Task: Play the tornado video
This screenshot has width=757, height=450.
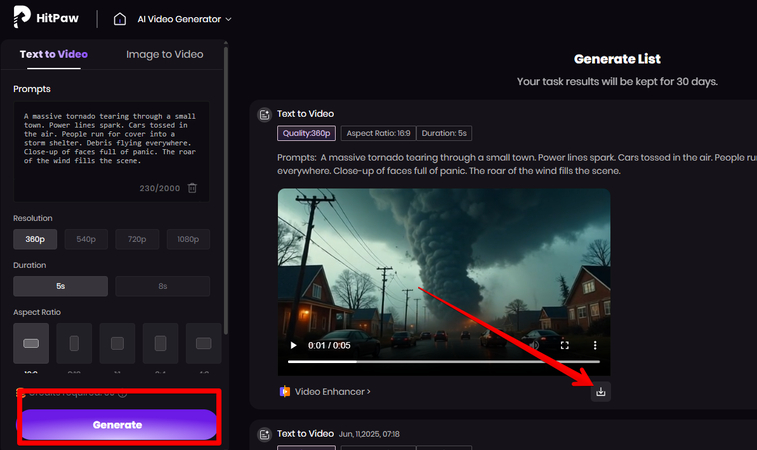Action: coord(293,345)
